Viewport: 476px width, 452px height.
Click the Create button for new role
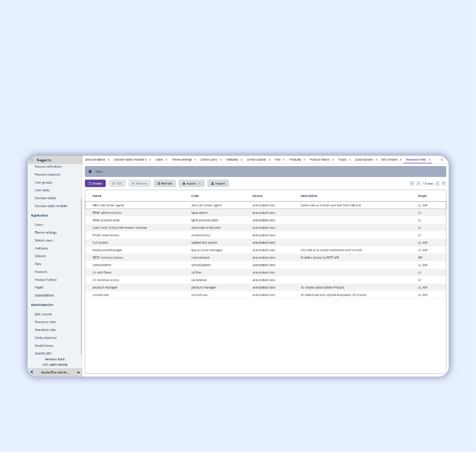tap(95, 183)
